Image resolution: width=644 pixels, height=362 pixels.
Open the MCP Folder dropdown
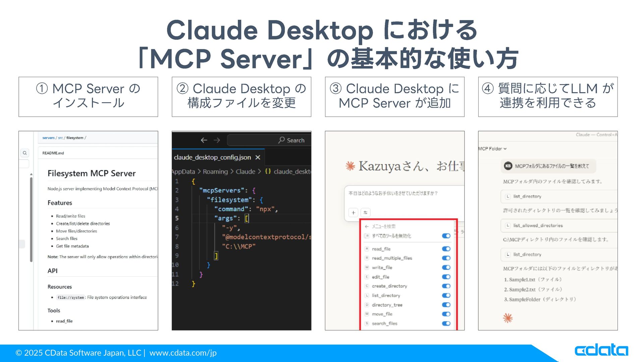tap(492, 148)
